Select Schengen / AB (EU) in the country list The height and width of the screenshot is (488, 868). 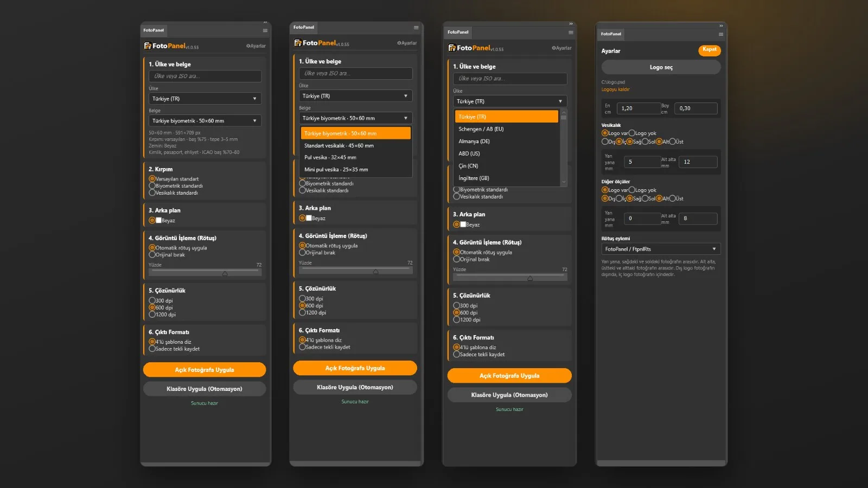click(507, 129)
